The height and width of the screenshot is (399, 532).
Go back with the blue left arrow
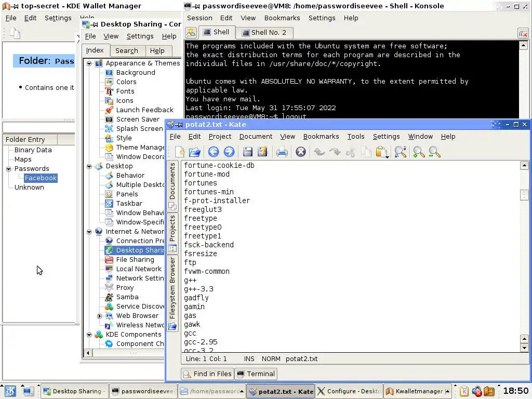214,152
